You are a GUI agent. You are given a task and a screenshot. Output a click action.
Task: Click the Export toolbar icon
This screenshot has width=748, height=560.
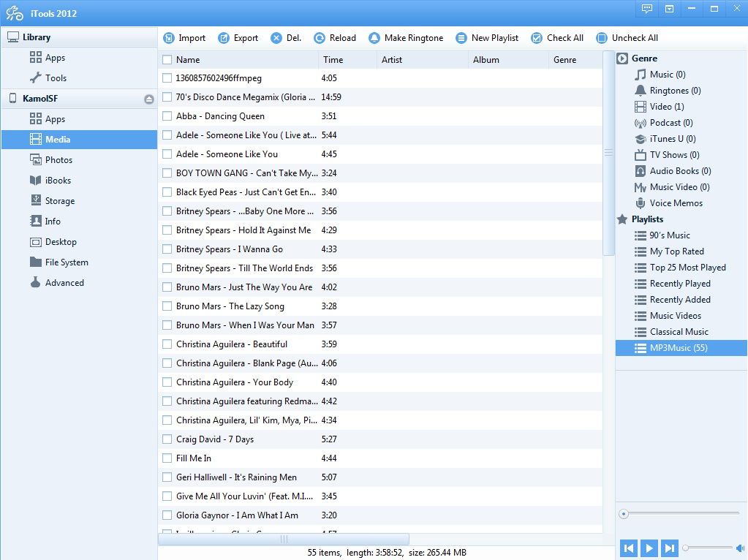(x=224, y=38)
